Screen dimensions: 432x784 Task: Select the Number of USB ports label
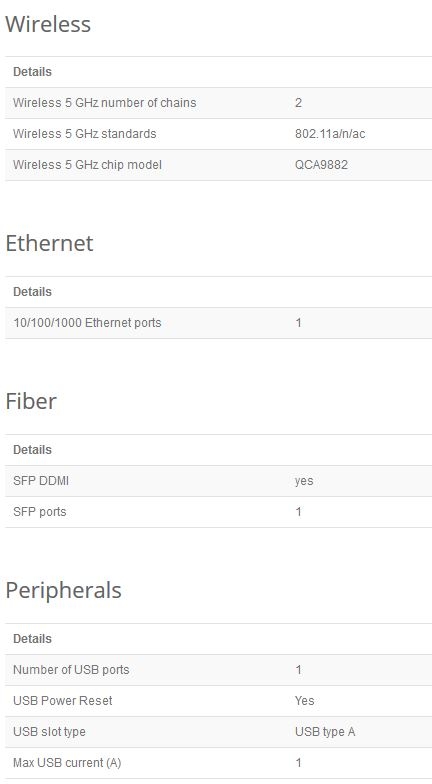pyautogui.click(x=71, y=670)
